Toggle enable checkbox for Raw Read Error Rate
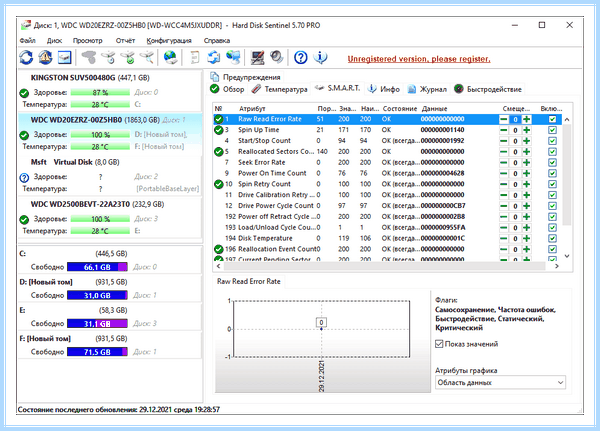Viewport: 600px width, 431px height. point(552,119)
